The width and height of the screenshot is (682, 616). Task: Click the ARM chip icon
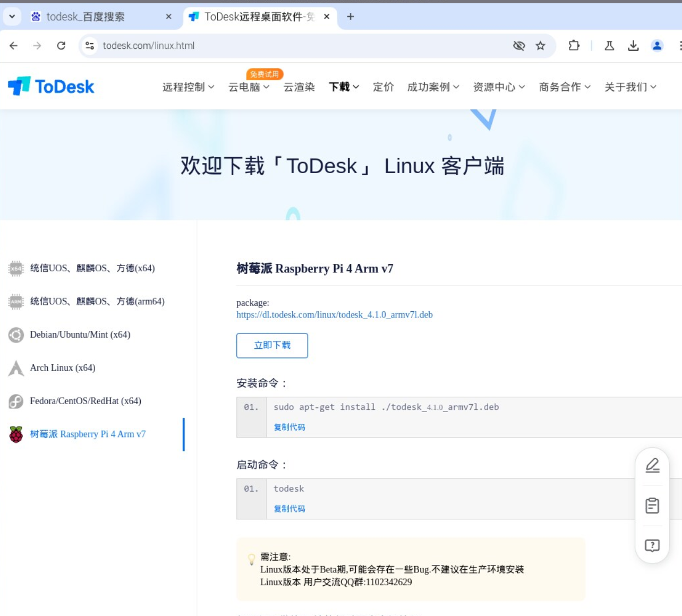[x=16, y=302]
